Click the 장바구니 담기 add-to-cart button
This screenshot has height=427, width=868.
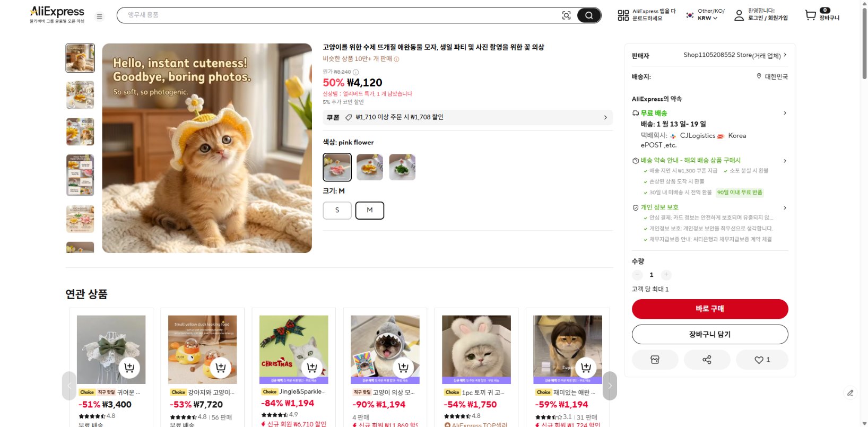point(709,334)
